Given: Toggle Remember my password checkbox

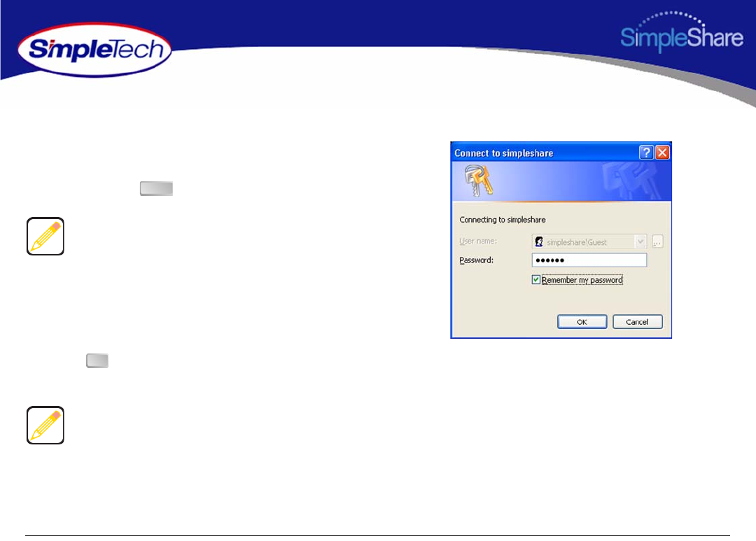Looking at the screenshot, I should (x=535, y=280).
